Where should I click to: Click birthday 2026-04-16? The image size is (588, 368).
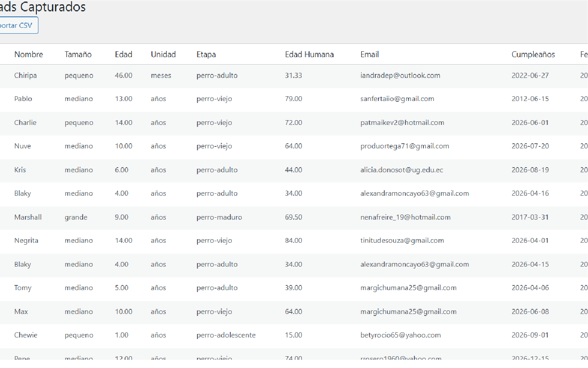[x=530, y=193]
